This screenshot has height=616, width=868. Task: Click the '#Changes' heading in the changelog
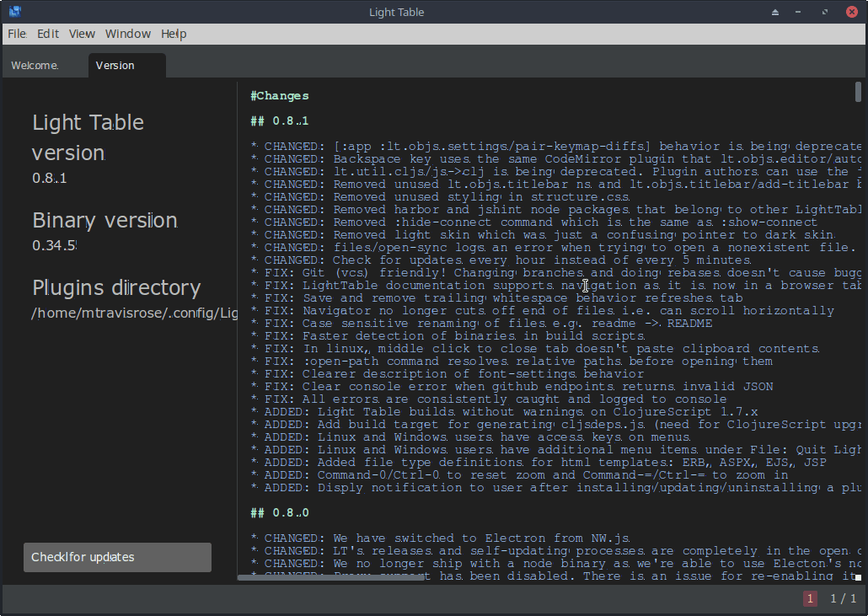click(x=280, y=96)
